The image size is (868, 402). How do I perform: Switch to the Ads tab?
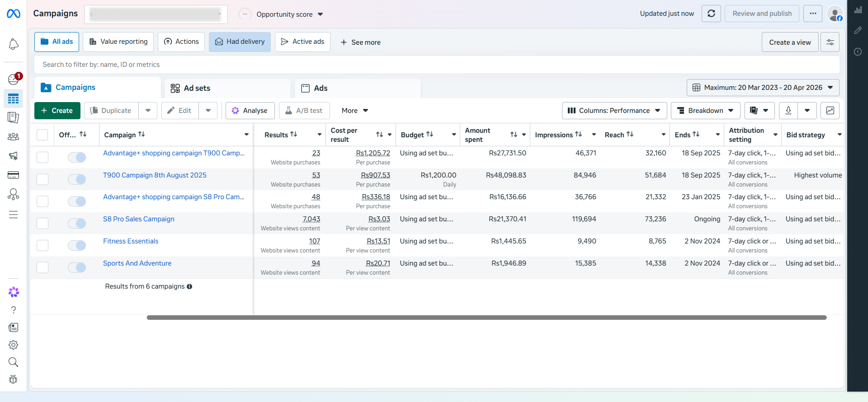[x=321, y=88]
